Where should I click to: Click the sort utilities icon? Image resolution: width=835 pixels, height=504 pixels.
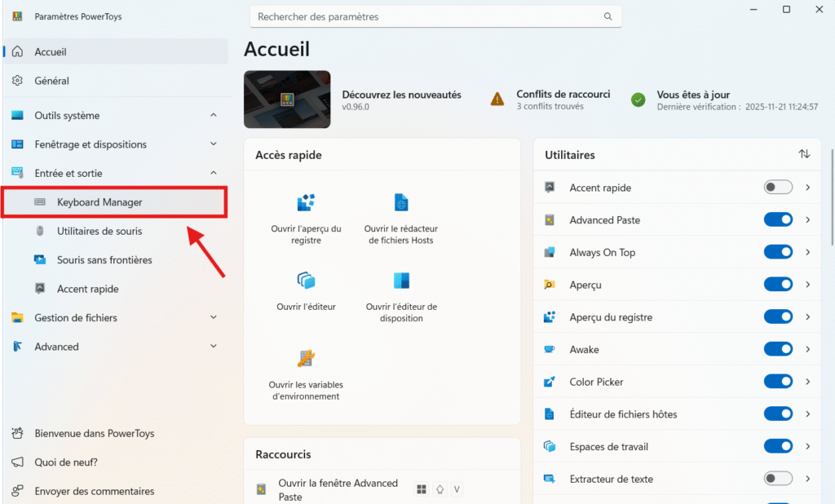[x=804, y=154]
